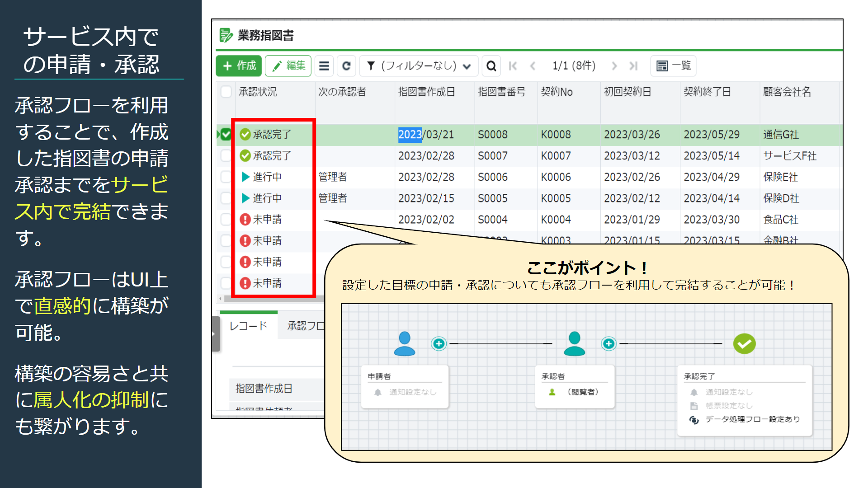Click the 承認者 person node icon
868x488 pixels.
coord(574,343)
